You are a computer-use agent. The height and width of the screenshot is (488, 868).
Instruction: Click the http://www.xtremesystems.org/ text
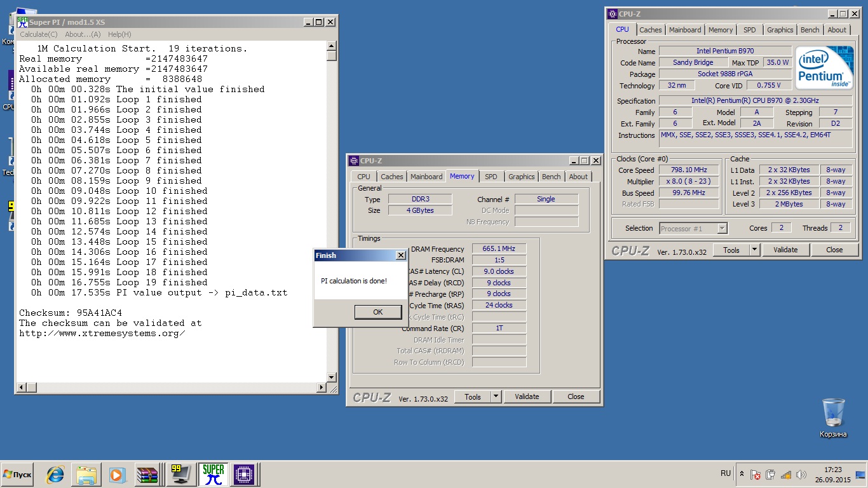click(102, 333)
